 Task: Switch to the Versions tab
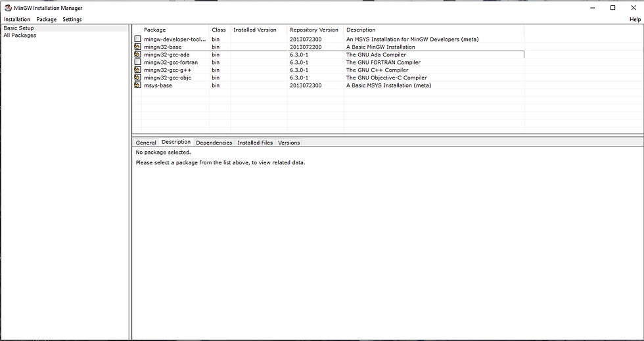click(288, 143)
